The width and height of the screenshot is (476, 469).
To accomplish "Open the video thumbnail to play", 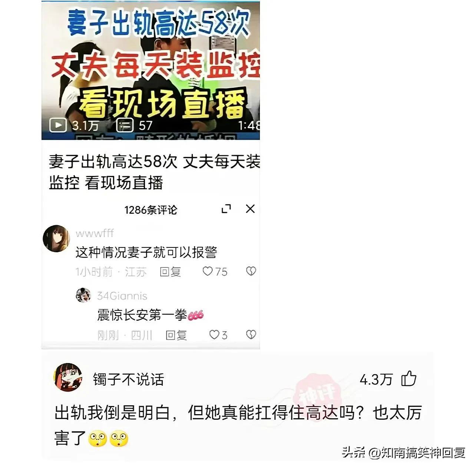I will tap(151, 70).
